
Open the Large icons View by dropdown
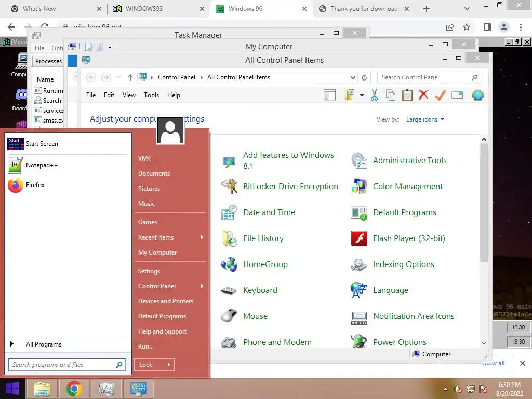(x=425, y=119)
